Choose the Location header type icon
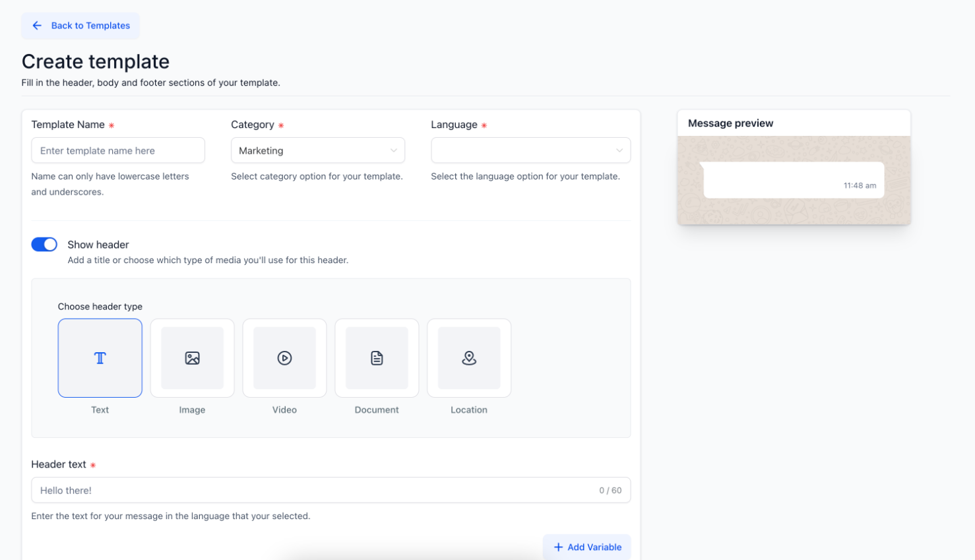This screenshot has width=975, height=560. pos(469,358)
